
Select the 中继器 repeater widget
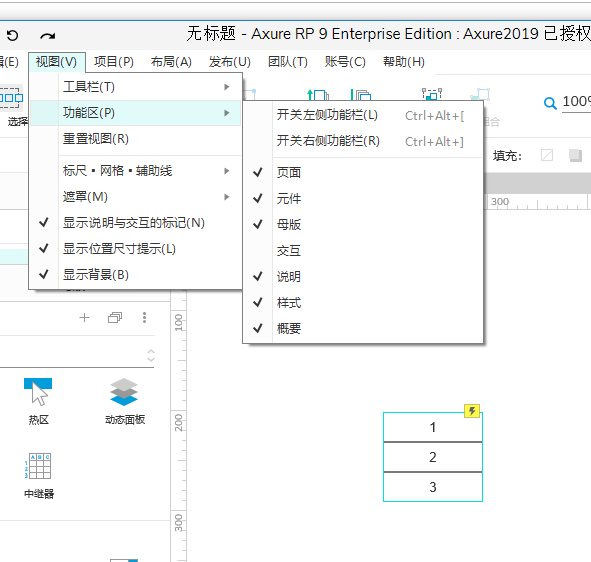pyautogui.click(x=39, y=476)
